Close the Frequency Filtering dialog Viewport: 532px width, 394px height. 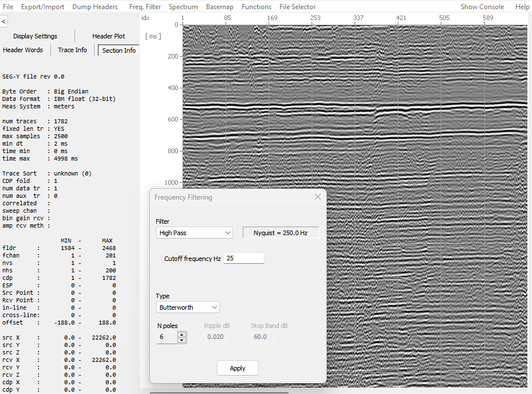318,197
